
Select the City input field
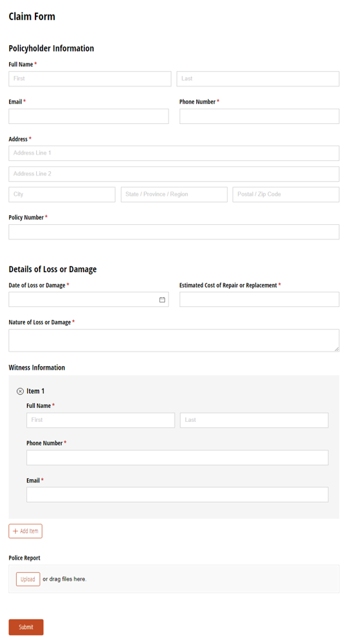[62, 195]
